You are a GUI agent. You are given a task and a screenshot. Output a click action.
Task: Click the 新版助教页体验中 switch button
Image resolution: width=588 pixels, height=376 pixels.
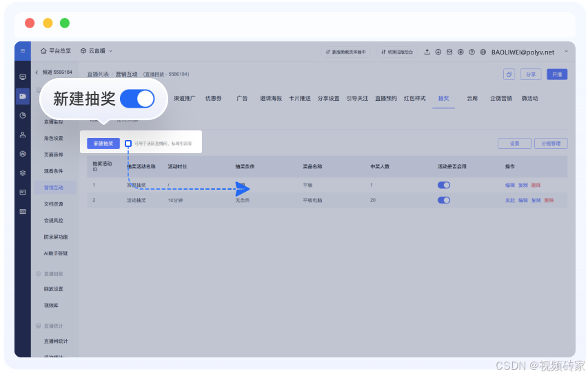(x=346, y=52)
